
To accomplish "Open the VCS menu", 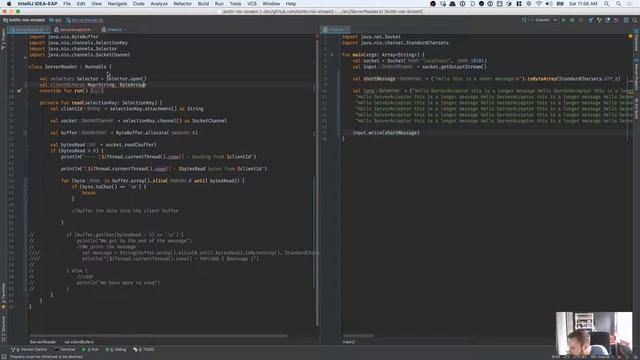I will (251, 4).
